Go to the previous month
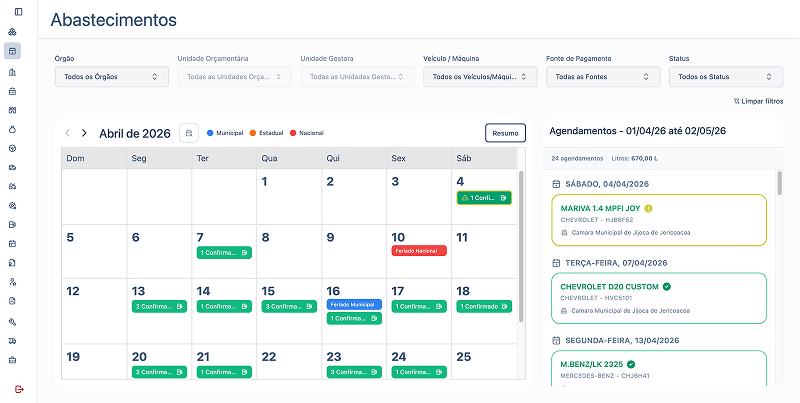This screenshot has height=403, width=800. click(x=67, y=133)
